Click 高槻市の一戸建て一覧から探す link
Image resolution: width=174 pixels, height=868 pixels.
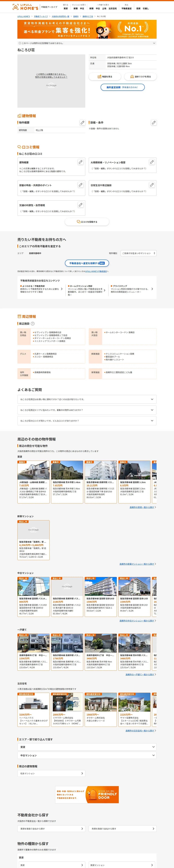140,674
